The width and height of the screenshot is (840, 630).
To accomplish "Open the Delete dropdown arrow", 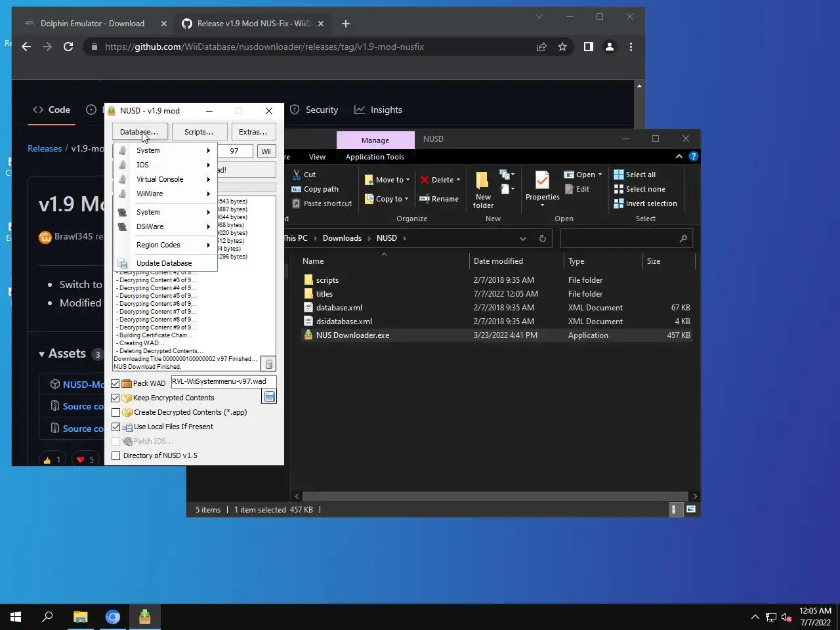I will tap(458, 180).
